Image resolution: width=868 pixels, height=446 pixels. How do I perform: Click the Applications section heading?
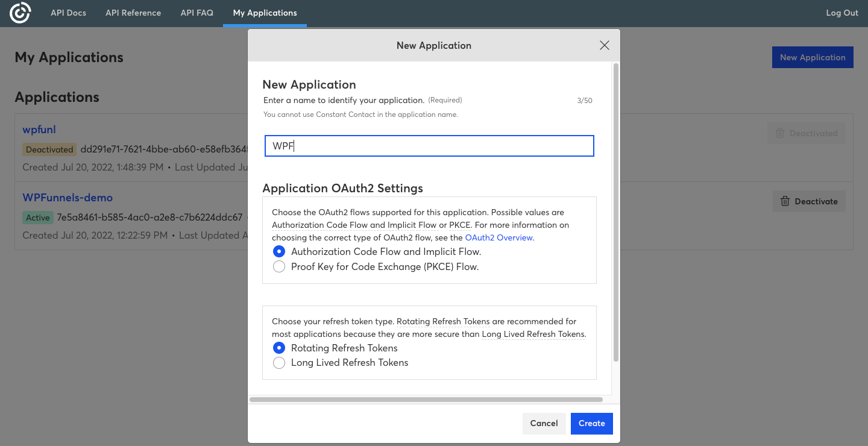click(x=57, y=97)
